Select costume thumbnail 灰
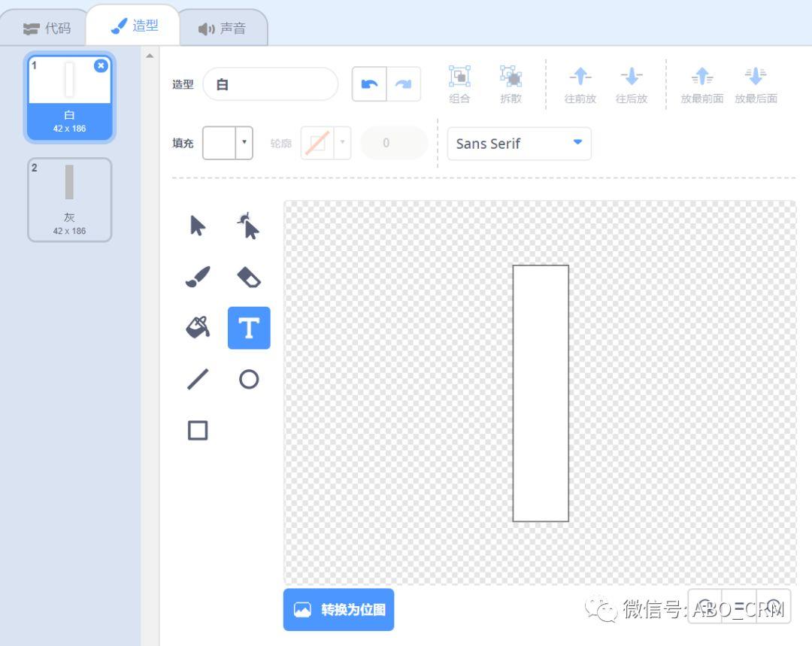812x646 pixels. coord(69,200)
